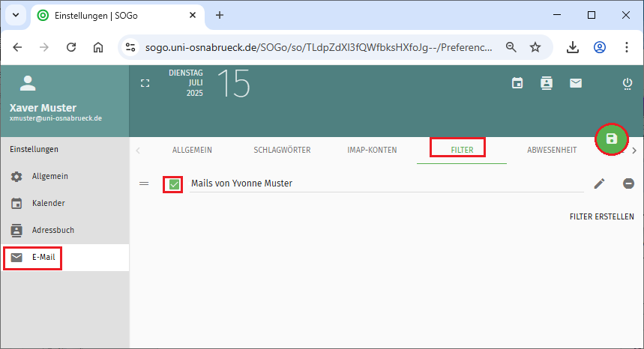This screenshot has height=349, width=644.
Task: Switch to the IMAP-KONTEN tab
Action: [372, 150]
